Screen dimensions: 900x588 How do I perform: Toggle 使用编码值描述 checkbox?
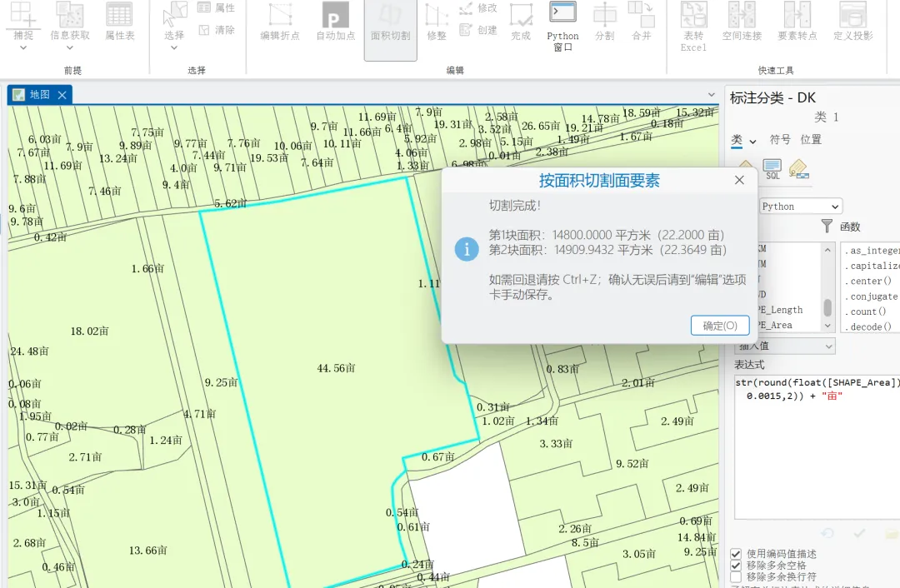click(x=736, y=554)
